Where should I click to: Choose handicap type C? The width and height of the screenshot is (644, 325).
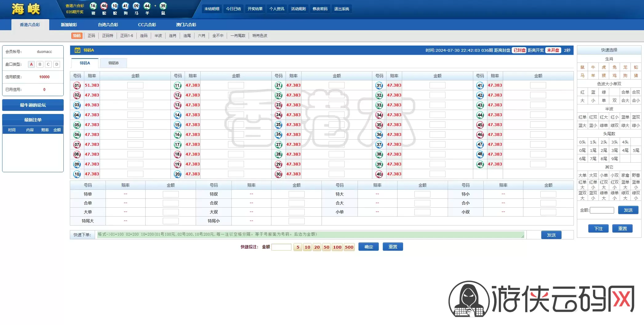coord(48,64)
